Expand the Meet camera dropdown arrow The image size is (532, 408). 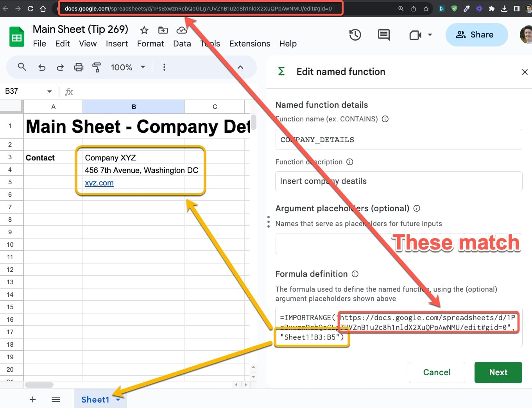point(429,35)
